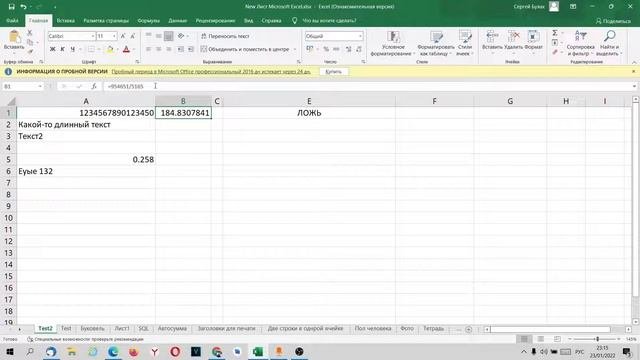Click Merge and Center (Объединить и поместить в центре)
Screen dimensions: 640x360
(245, 49)
